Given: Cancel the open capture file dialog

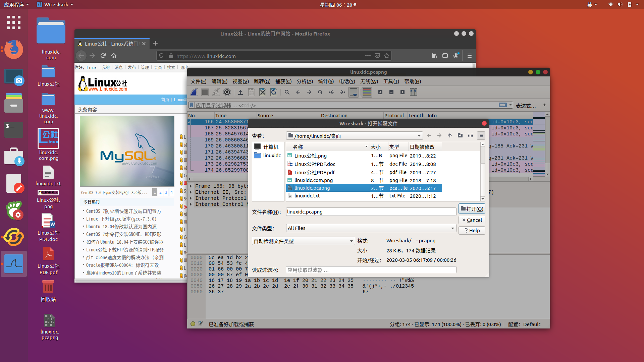Looking at the screenshot, I should [472, 220].
